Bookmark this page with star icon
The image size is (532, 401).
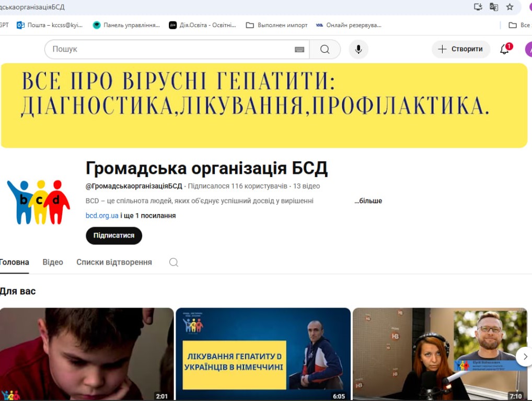(x=510, y=7)
